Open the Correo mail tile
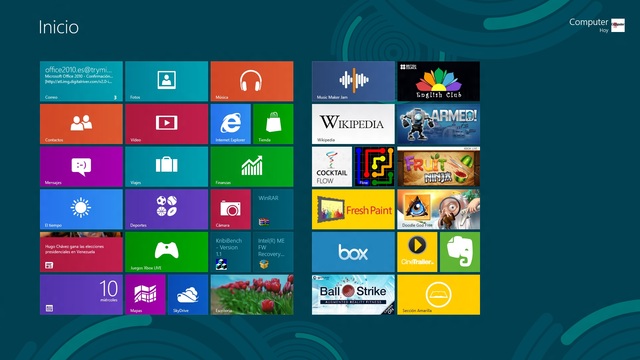Image resolution: width=640 pixels, height=360 pixels. tap(81, 81)
